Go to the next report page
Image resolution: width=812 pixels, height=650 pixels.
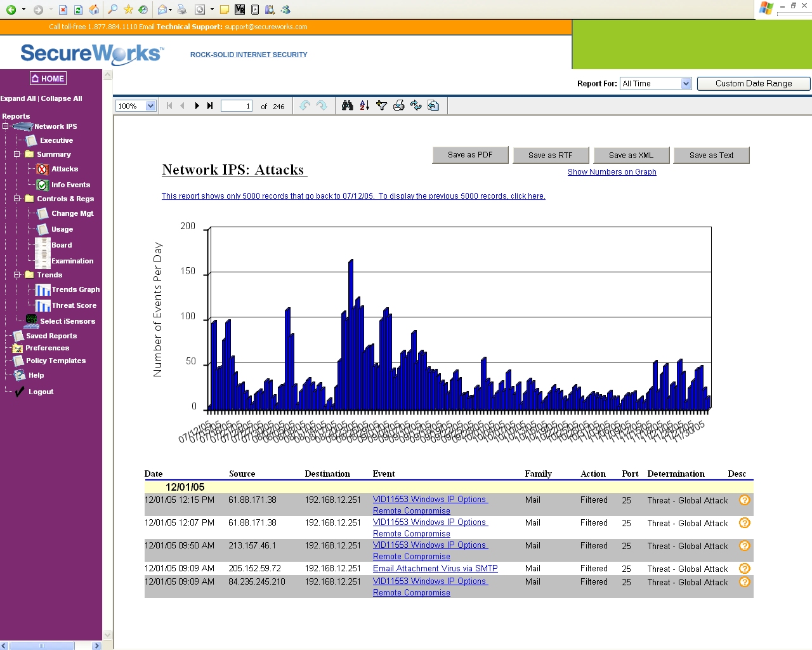(197, 106)
